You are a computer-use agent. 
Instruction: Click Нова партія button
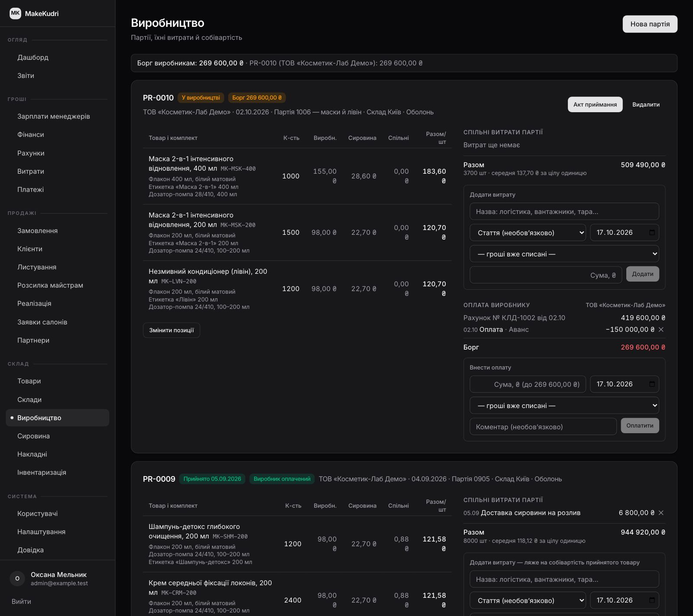650,24
